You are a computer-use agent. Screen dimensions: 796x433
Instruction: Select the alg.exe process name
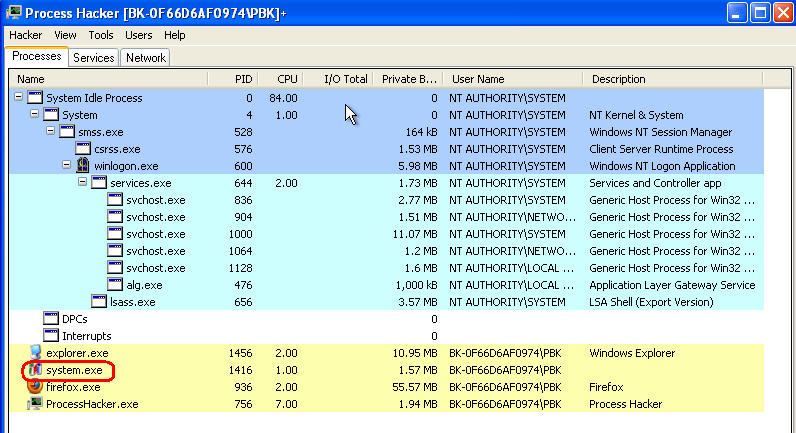pyautogui.click(x=144, y=285)
